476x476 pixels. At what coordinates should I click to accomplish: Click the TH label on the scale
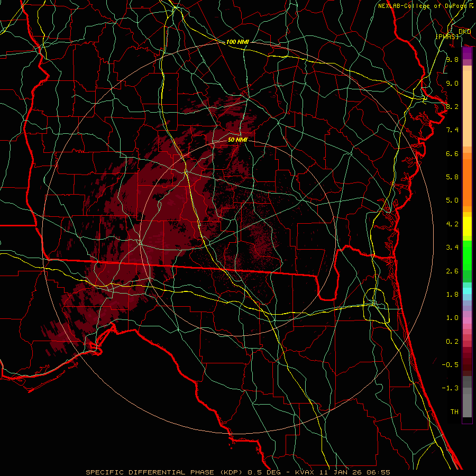click(x=454, y=412)
